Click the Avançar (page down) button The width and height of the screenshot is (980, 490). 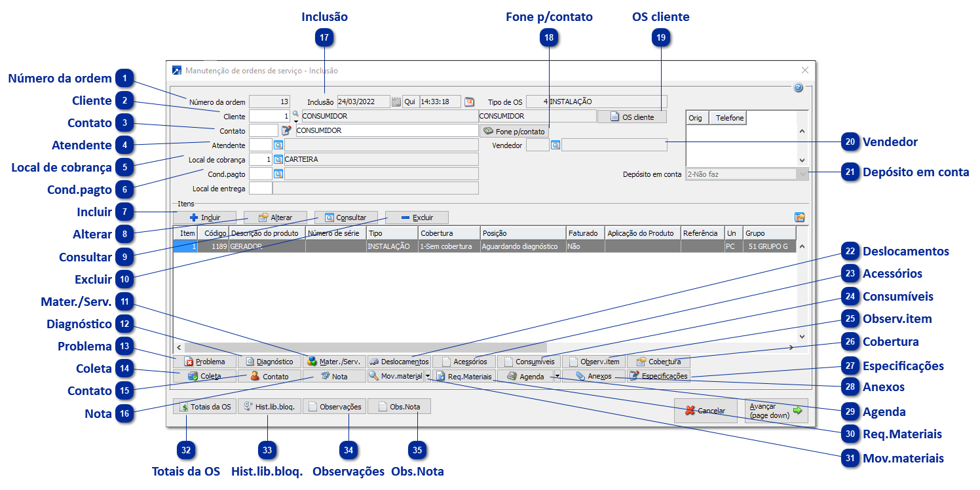(x=776, y=411)
